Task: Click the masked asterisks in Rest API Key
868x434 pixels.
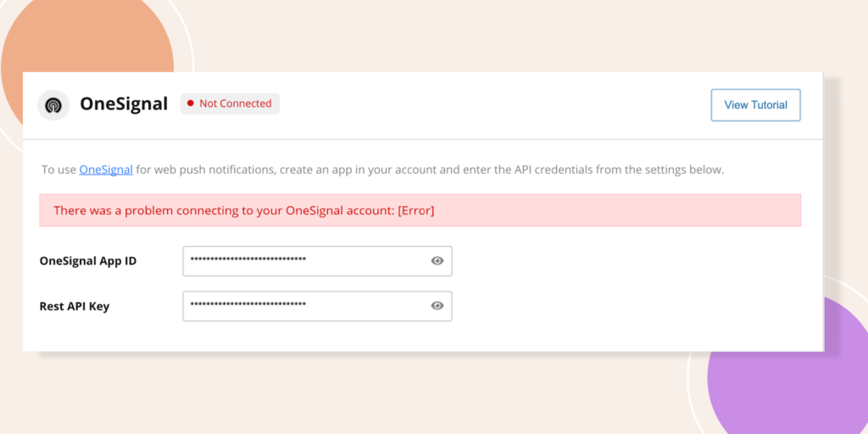Action: [248, 306]
